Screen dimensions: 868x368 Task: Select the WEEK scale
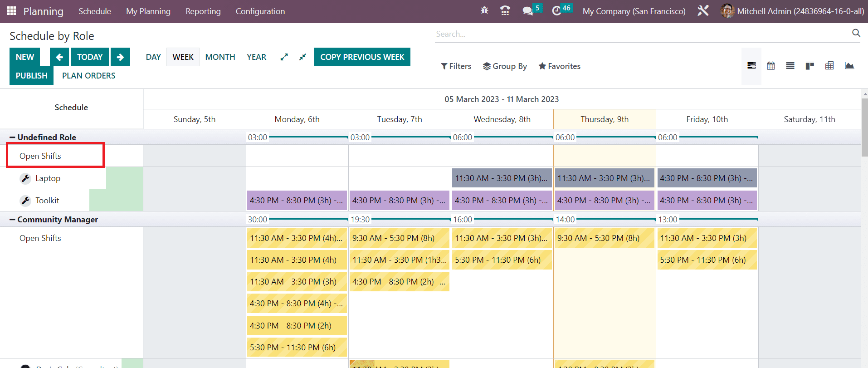coord(183,57)
